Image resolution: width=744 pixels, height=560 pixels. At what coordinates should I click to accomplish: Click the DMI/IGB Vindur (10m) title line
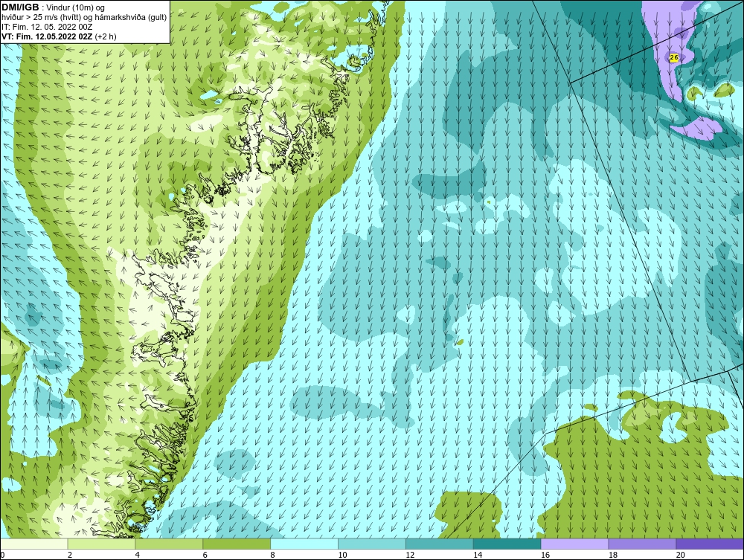(x=54, y=7)
